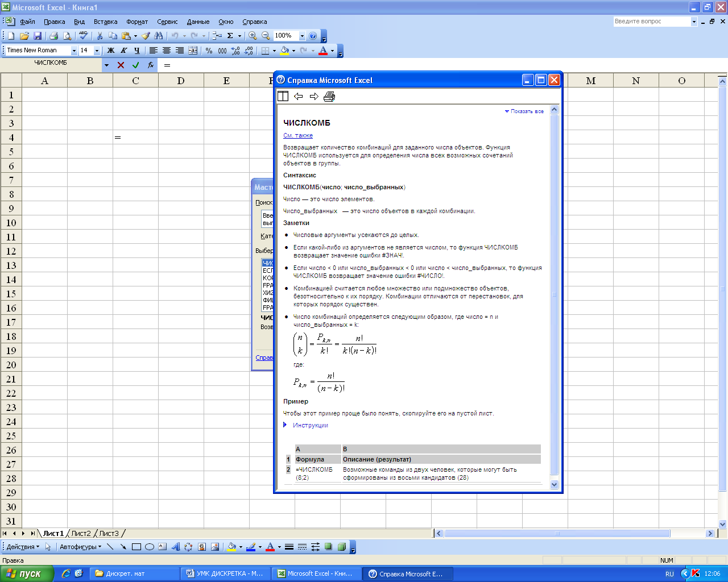Zoom in using the magnifier plus icon
The width and height of the screenshot is (728, 582).
coord(253,36)
